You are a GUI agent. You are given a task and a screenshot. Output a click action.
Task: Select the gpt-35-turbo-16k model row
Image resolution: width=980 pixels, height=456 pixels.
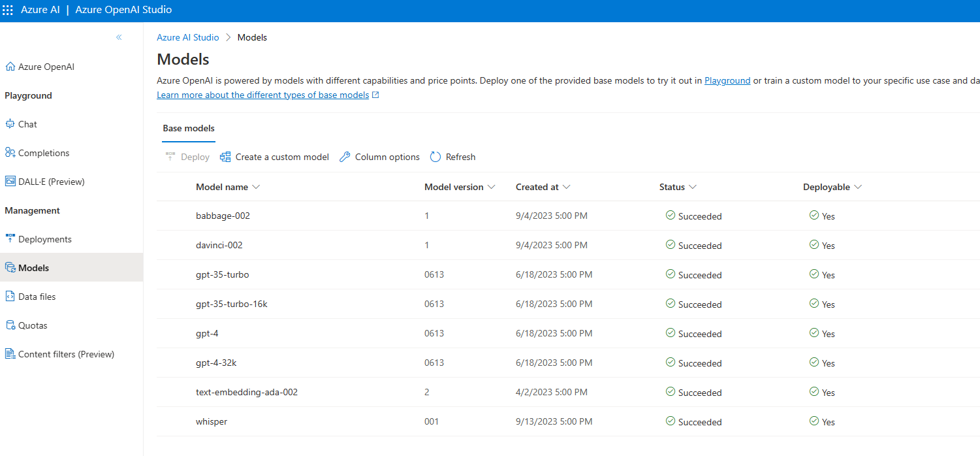pyautogui.click(x=568, y=304)
